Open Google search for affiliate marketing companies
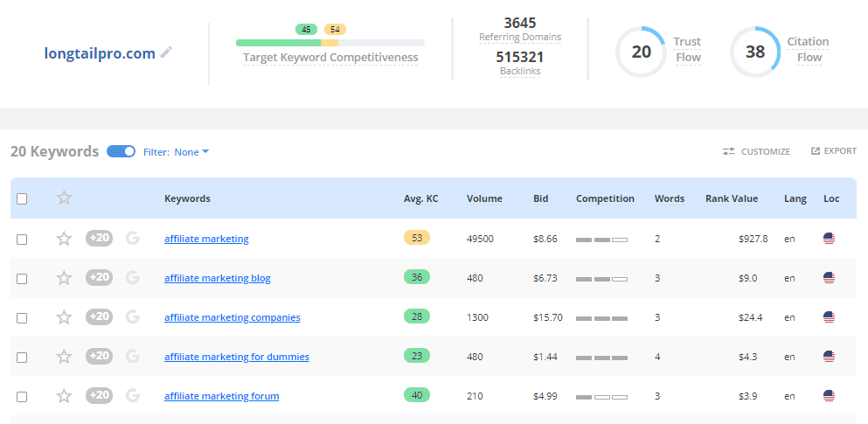 tap(133, 317)
